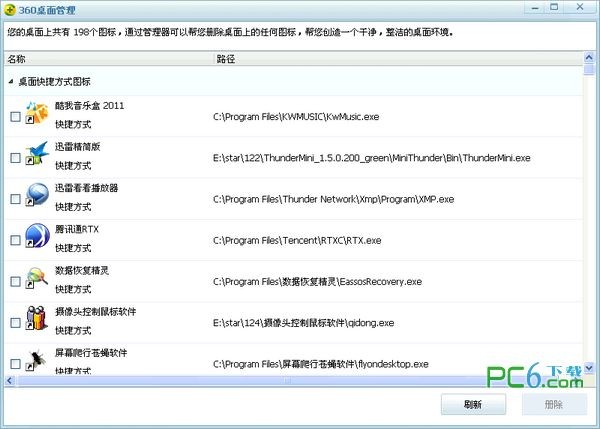
Task: Click the name 迅雷精简版
Action: 77,147
